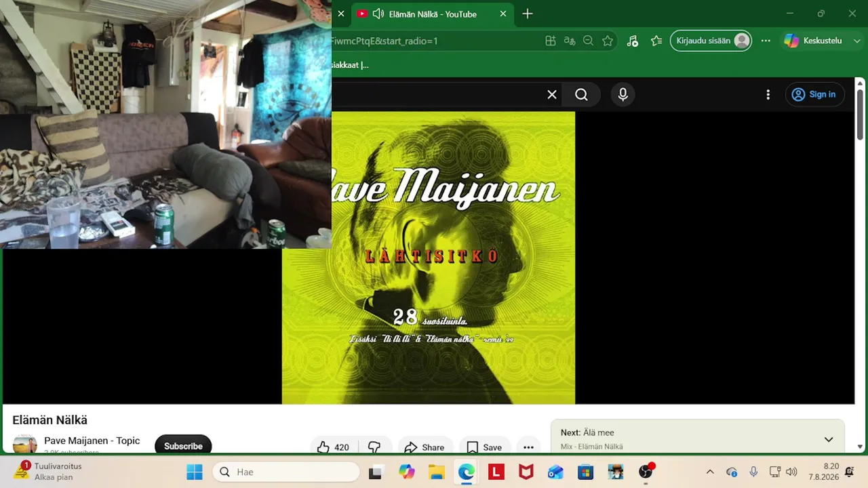Save the video to a playlist
The image size is (868, 488).
484,447
